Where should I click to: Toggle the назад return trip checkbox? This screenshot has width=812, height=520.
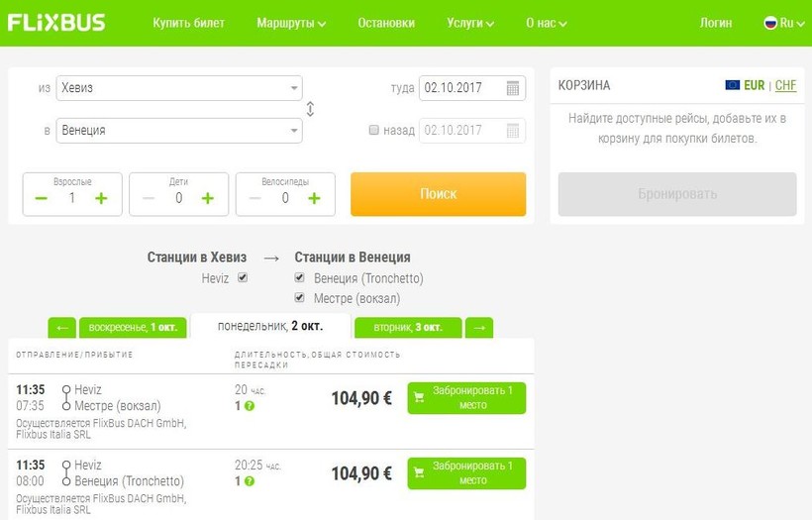tap(374, 130)
